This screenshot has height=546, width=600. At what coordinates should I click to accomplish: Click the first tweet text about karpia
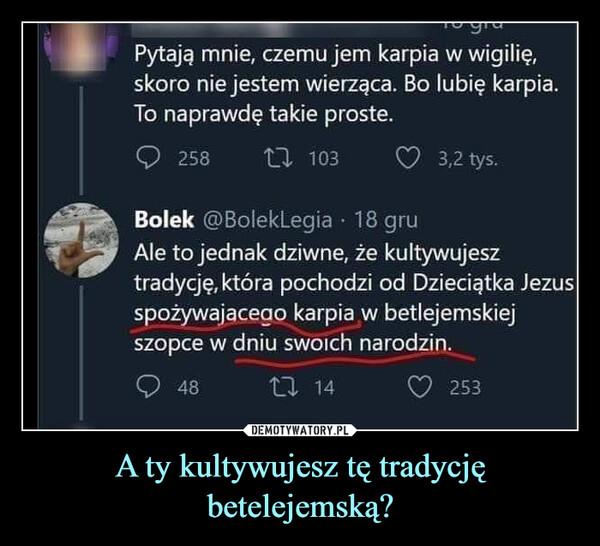[345, 84]
